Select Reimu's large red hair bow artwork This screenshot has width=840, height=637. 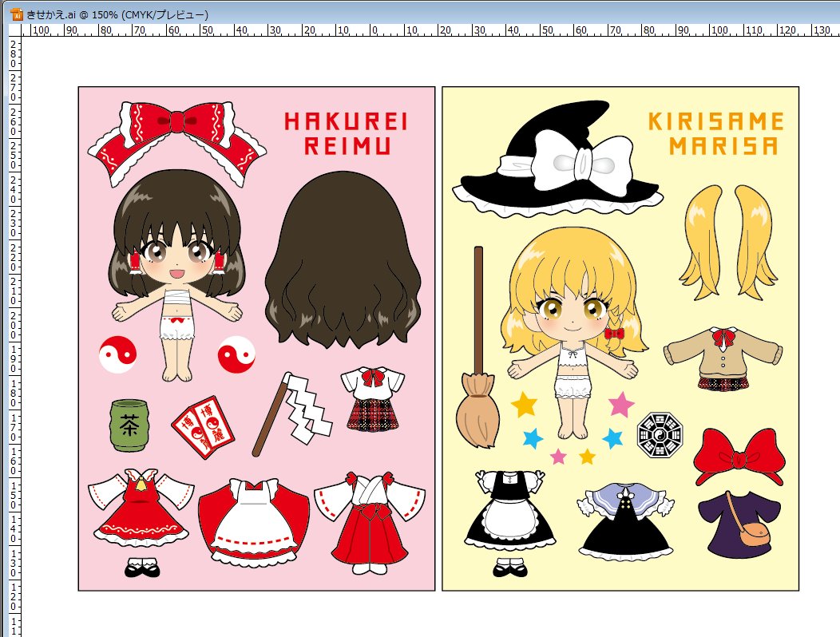click(176, 144)
